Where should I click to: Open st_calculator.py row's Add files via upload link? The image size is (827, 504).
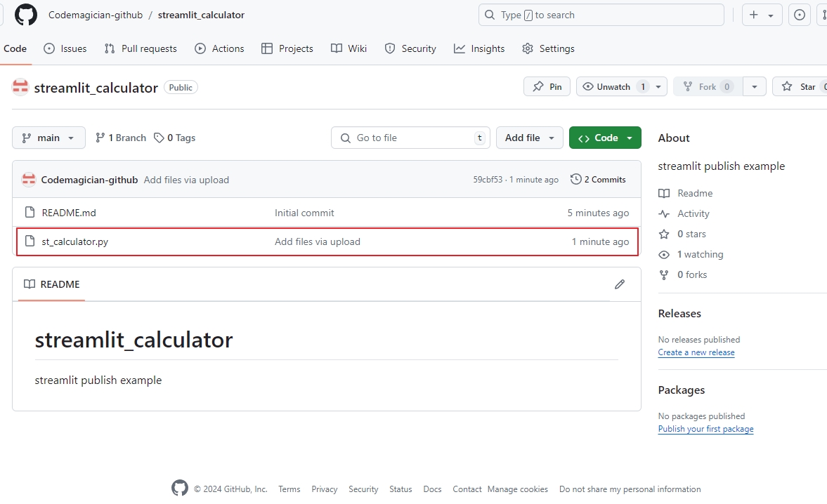click(318, 241)
